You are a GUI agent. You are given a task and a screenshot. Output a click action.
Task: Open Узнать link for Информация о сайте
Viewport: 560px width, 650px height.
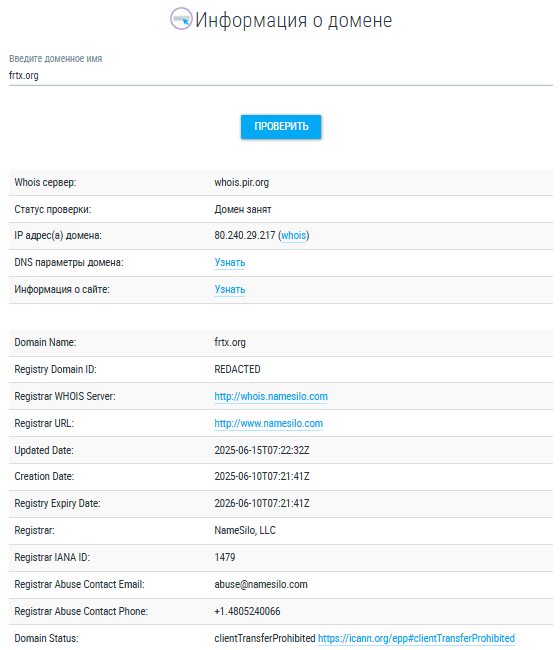pyautogui.click(x=230, y=289)
